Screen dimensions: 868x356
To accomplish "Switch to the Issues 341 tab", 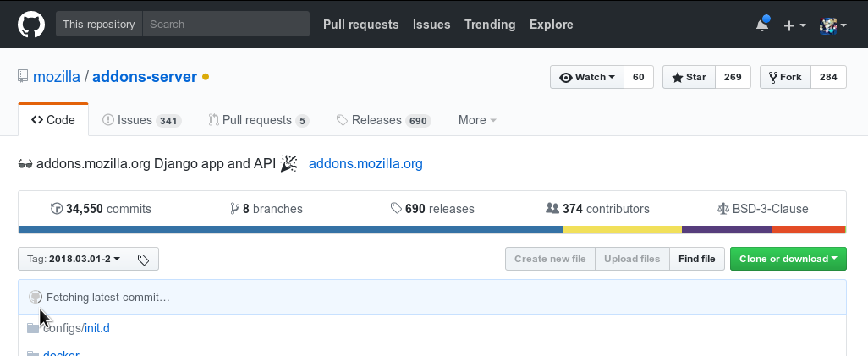I will coord(142,120).
